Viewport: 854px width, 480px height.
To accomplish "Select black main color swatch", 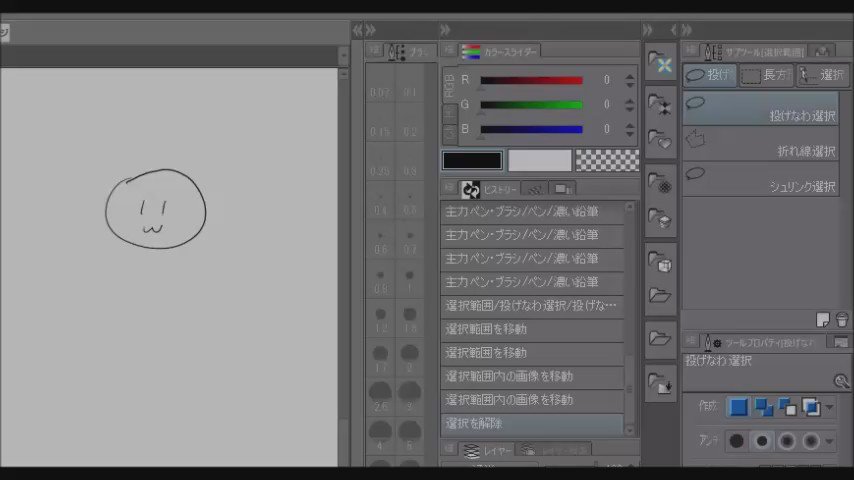I will (x=472, y=160).
